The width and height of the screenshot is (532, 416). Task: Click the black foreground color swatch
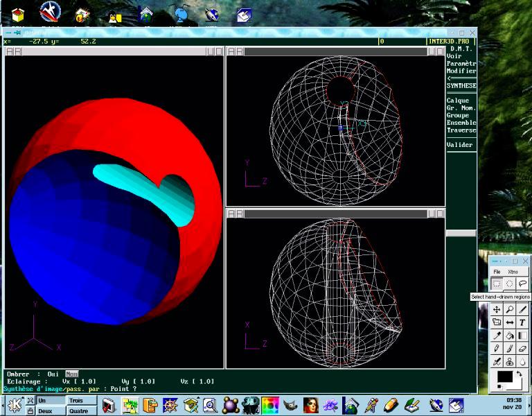coord(504,376)
